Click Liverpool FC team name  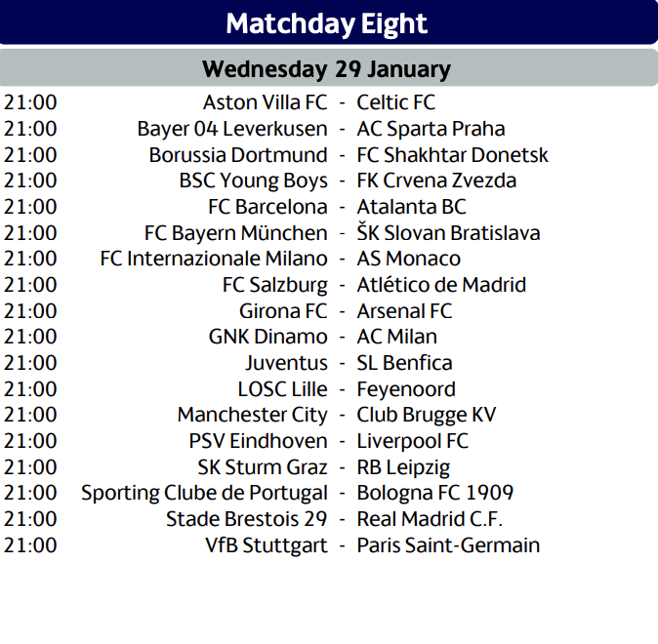pyautogui.click(x=412, y=441)
